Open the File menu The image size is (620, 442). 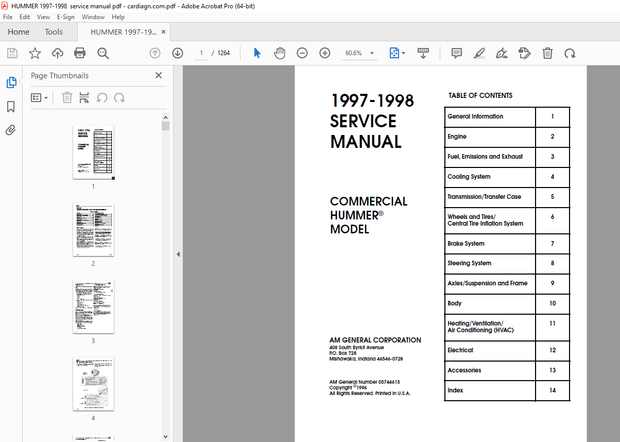tap(8, 17)
